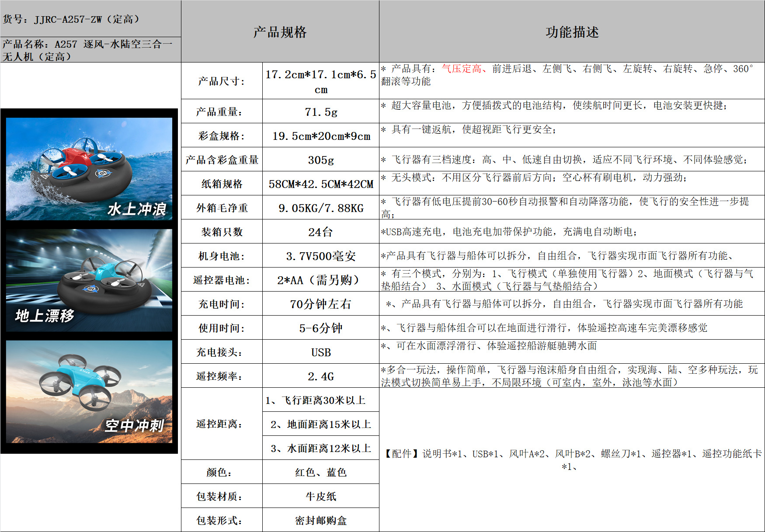Viewport: 765px width, 532px height.
Task: Select the 17.2cm*17.1cm*6.5cm size value
Action: (321, 81)
